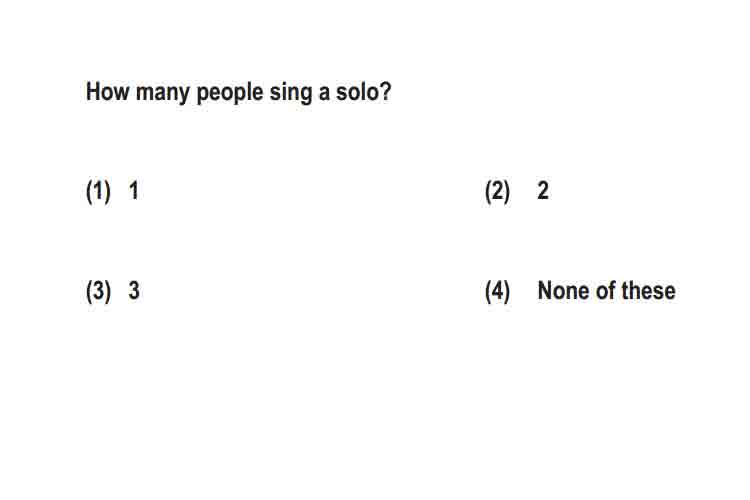Click the word How in the question
The width and height of the screenshot is (750, 500).
point(108,91)
